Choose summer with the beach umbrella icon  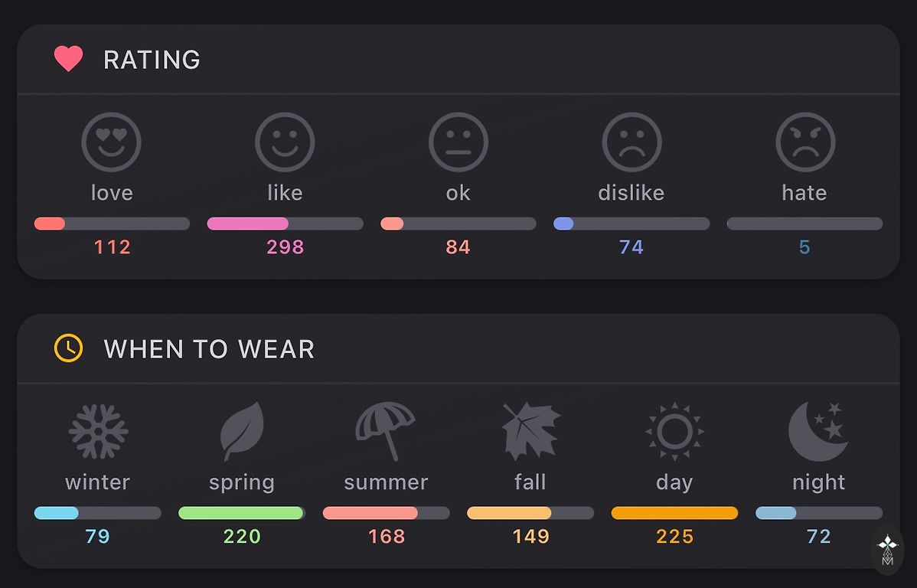[386, 432]
